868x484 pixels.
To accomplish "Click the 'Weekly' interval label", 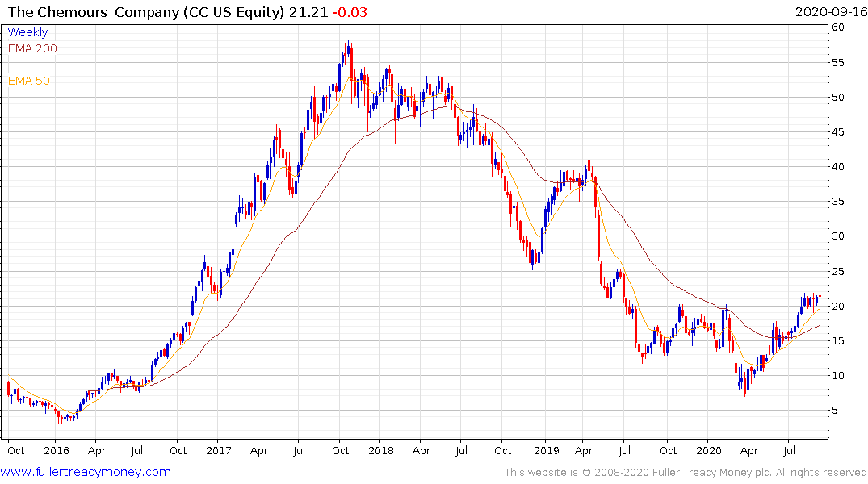I will click(27, 32).
